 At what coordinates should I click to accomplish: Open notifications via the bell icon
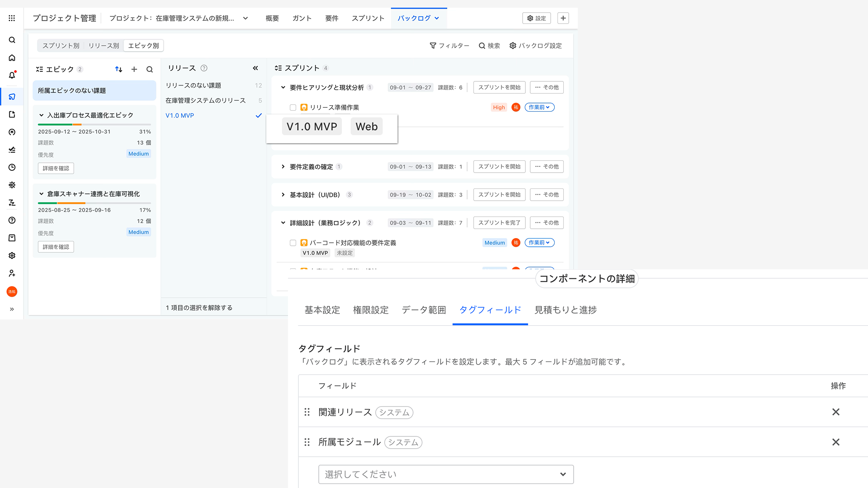[12, 75]
